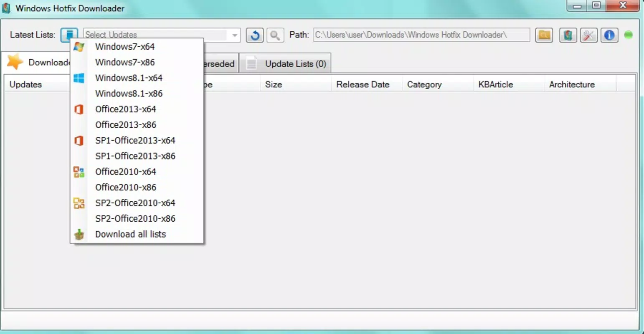Pick Office2013-x64 in the menu

point(137,109)
